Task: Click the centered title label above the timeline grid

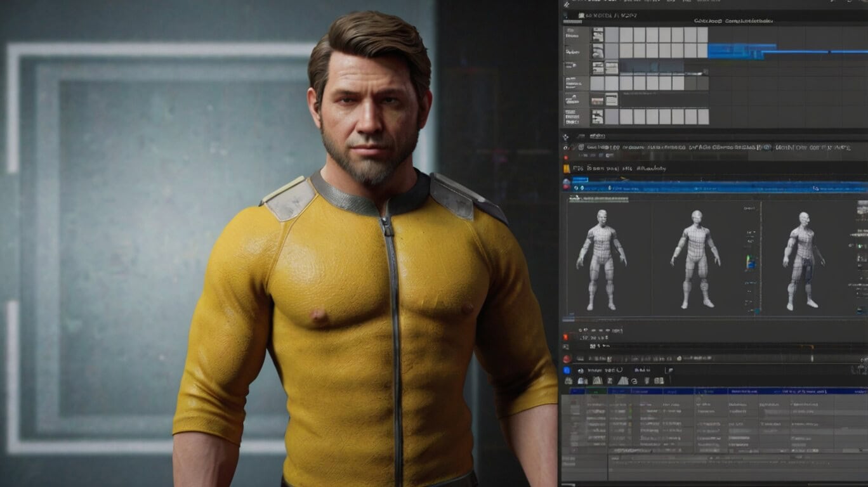Action: click(x=732, y=22)
